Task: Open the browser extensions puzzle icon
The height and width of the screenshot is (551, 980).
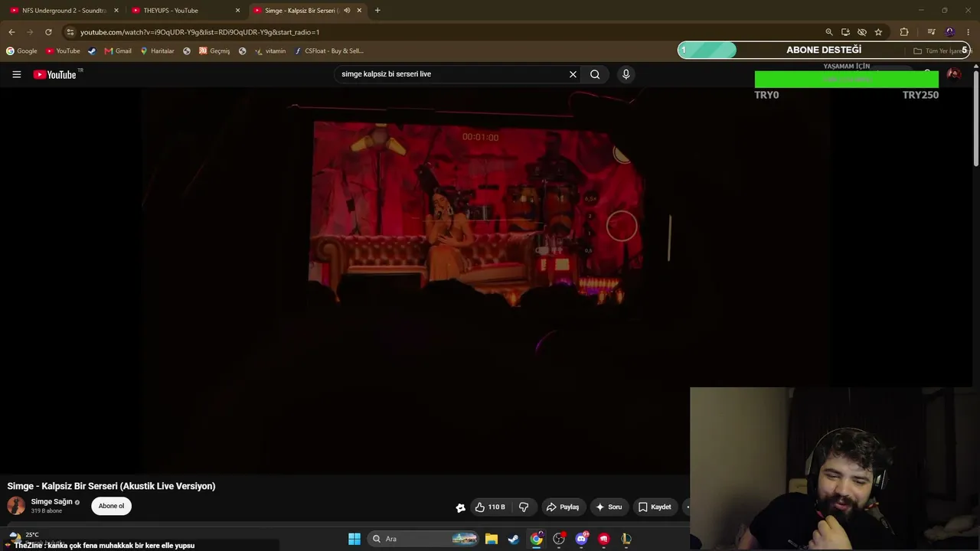Action: [x=904, y=32]
